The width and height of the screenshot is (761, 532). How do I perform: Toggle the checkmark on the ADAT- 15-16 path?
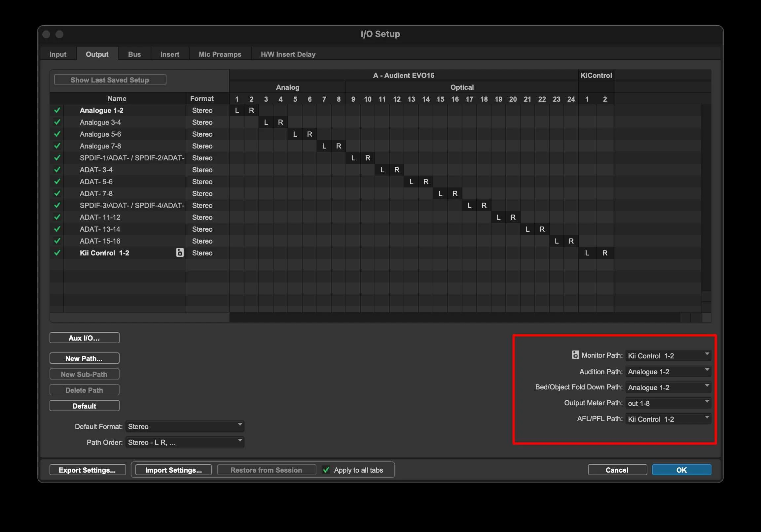click(57, 241)
